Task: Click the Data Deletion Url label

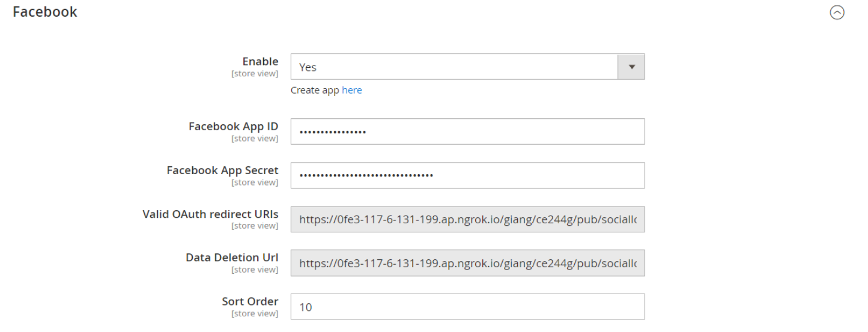Action: [x=232, y=258]
